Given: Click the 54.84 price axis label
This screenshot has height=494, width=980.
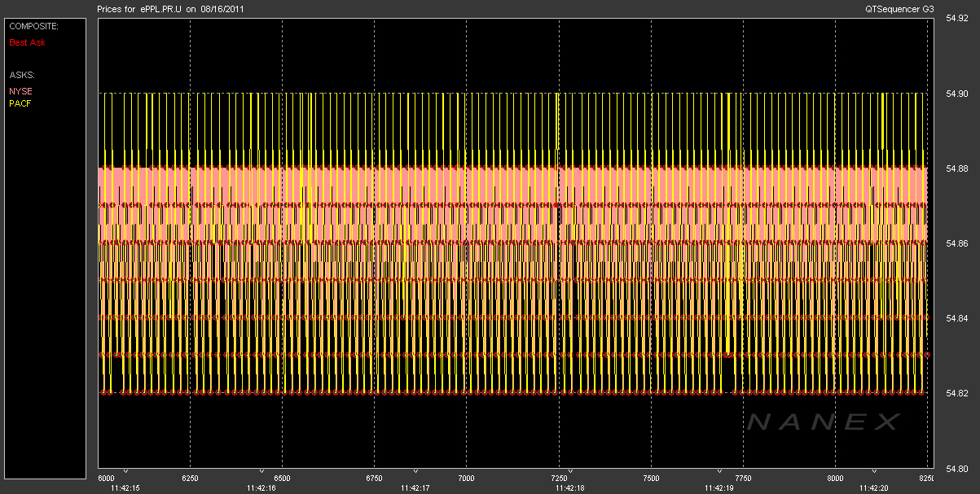Looking at the screenshot, I should click(956, 318).
